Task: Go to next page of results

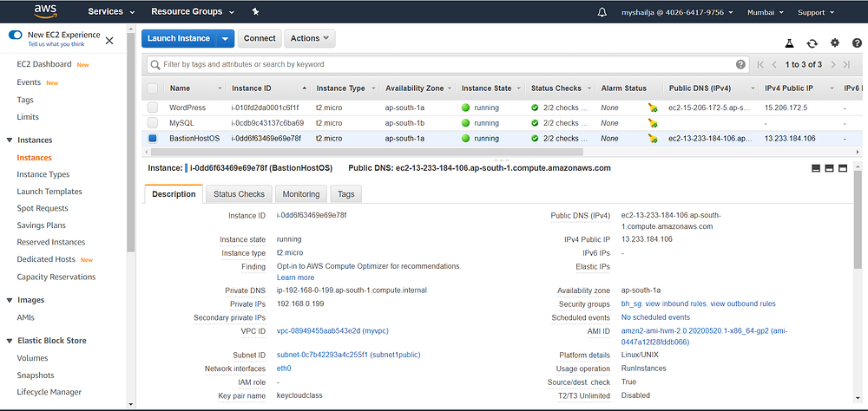Action: tap(832, 65)
